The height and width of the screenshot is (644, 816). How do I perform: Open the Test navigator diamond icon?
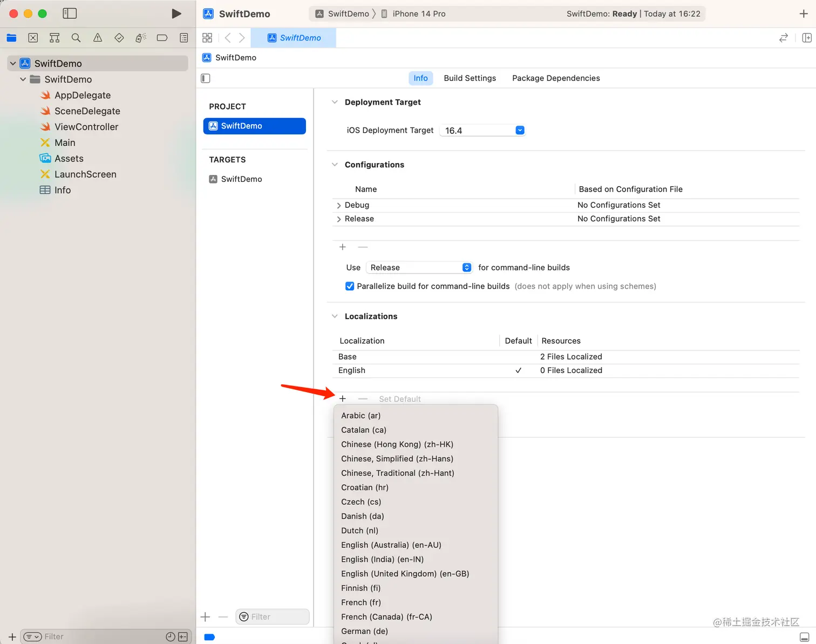click(x=119, y=38)
